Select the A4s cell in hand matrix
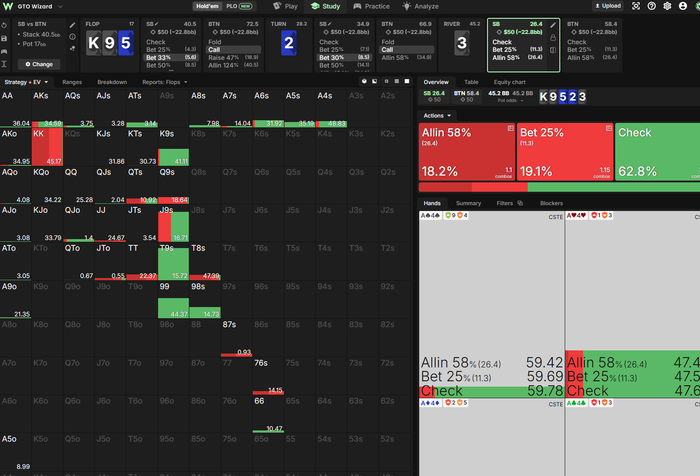Viewport: 700px width, 476px height. [x=331, y=109]
